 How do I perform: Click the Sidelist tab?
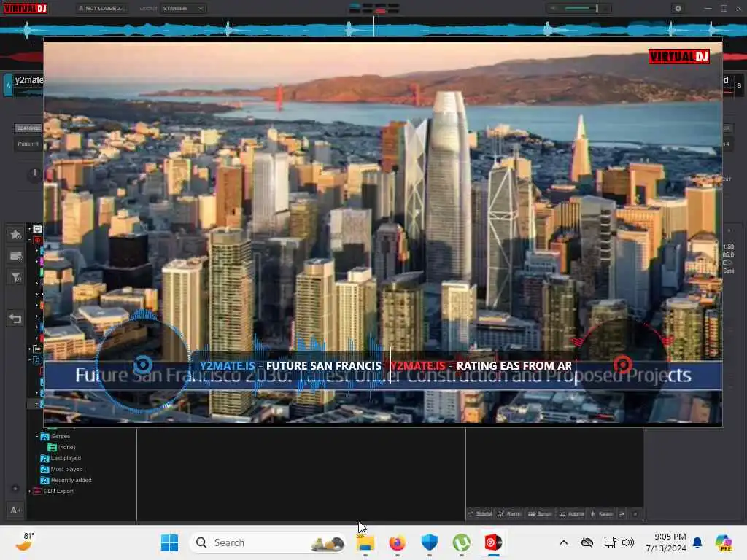pos(480,514)
